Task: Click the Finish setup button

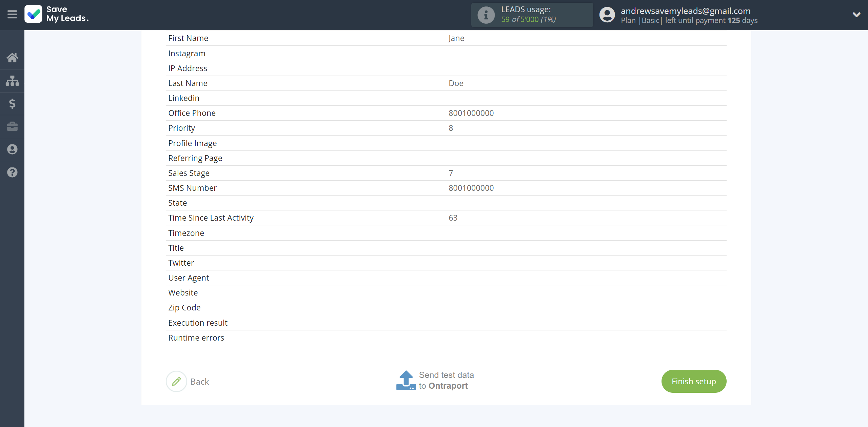Action: (x=694, y=381)
